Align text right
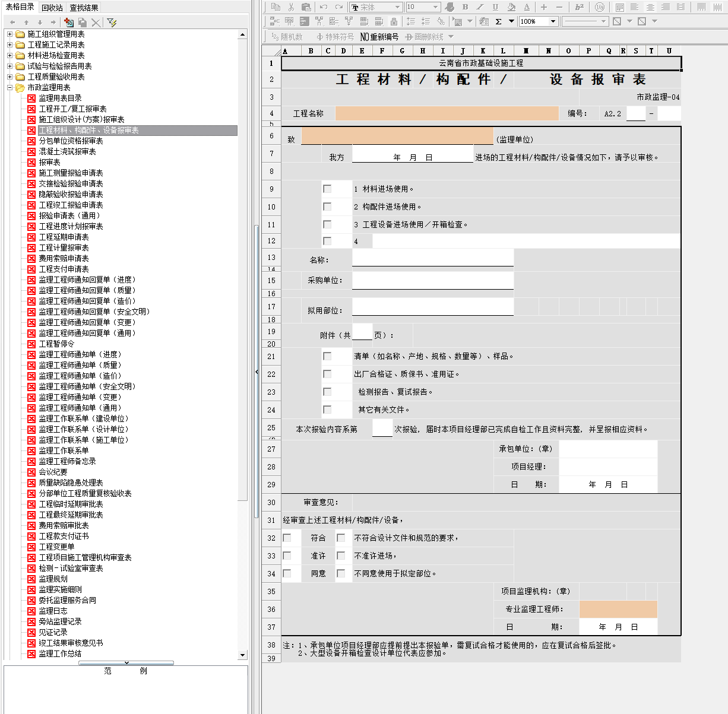The width and height of the screenshot is (728, 714). coord(666,7)
